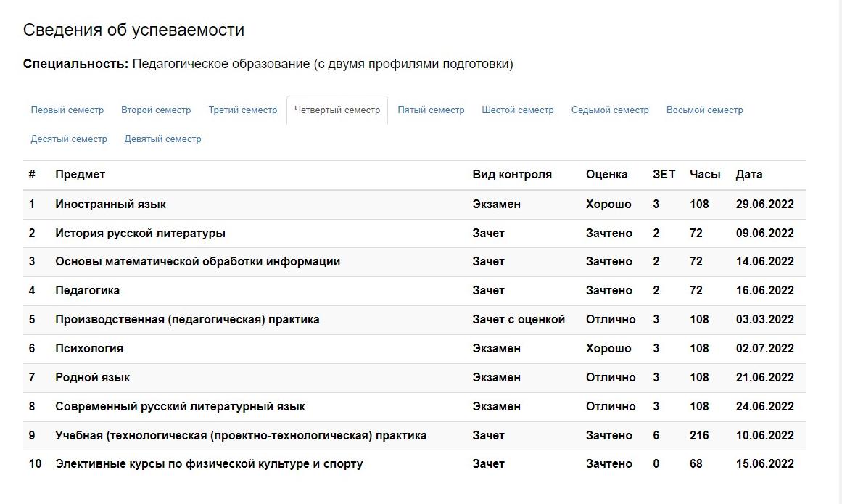
Task: Click the Родной язык subject cell
Action: pos(92,377)
